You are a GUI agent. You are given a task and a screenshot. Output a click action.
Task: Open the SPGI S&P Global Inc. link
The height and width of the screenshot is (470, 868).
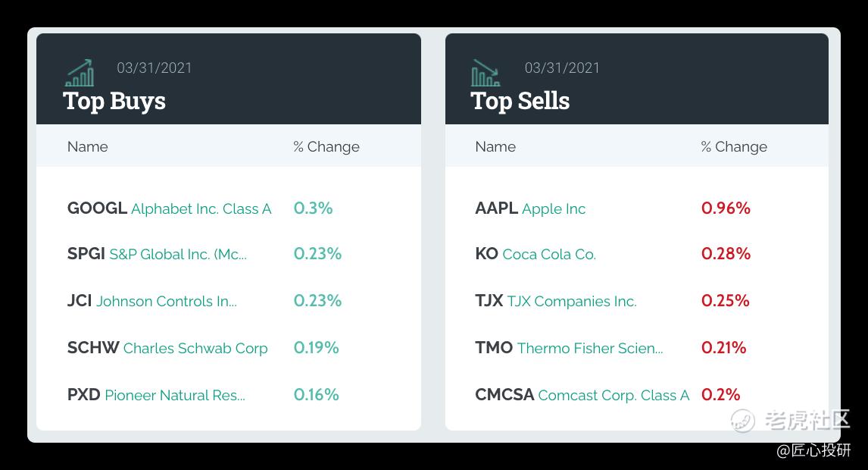(x=158, y=254)
